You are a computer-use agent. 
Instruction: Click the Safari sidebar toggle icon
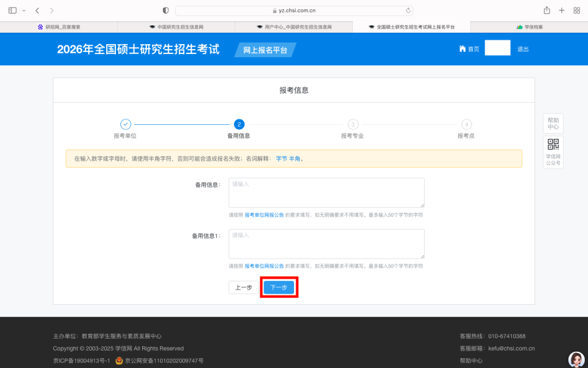point(13,10)
